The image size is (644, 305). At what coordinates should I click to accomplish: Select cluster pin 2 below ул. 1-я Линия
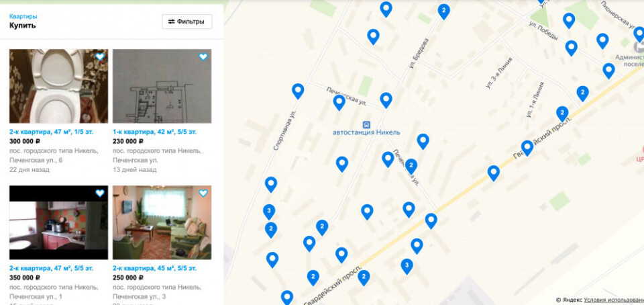pos(562,114)
